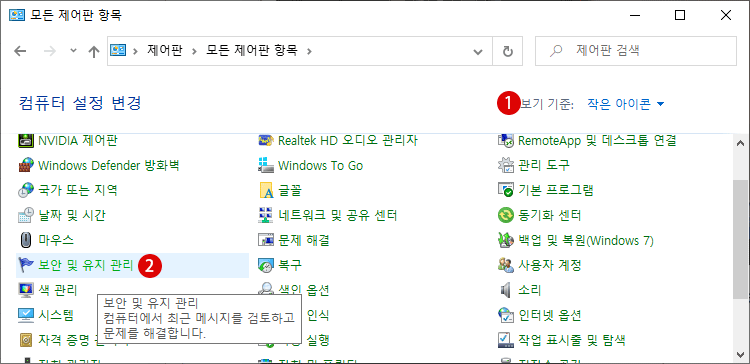Open the 사용자 계정 people icon
Viewport: 750px width, 364px height.
pos(506,265)
